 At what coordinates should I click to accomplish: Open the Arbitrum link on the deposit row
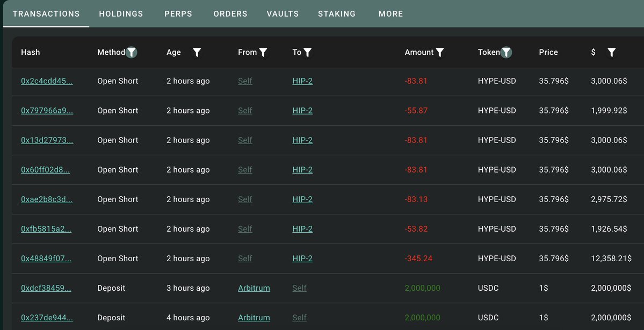254,288
